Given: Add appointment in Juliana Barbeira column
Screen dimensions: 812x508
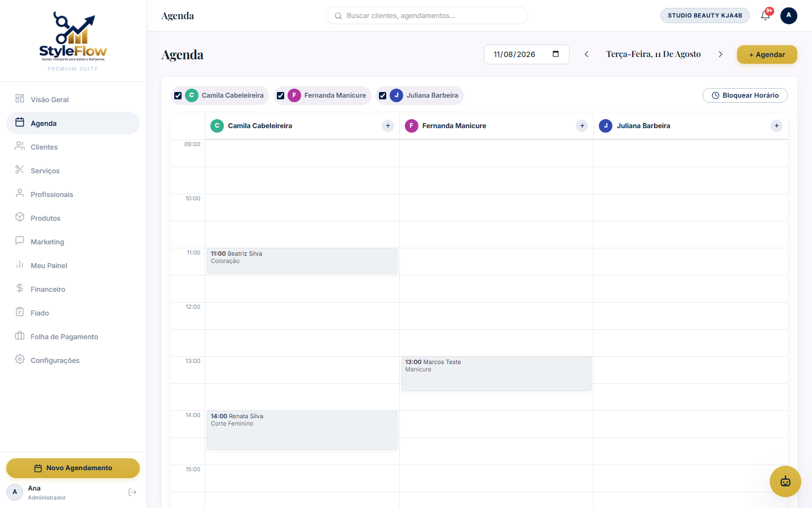Looking at the screenshot, I should [x=776, y=126].
